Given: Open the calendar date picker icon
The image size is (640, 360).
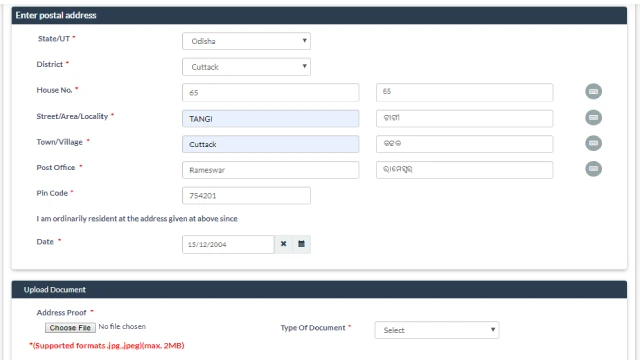Looking at the screenshot, I should [x=301, y=244].
